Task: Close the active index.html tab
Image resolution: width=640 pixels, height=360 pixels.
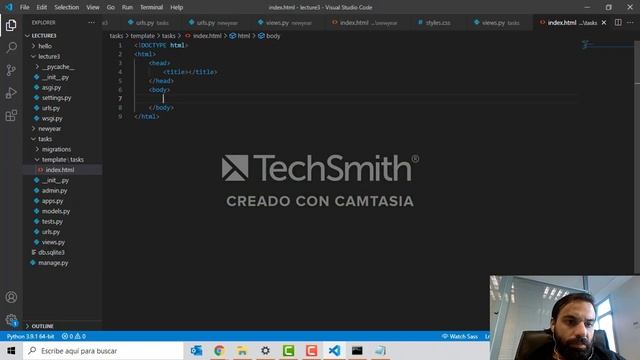Action: point(604,22)
